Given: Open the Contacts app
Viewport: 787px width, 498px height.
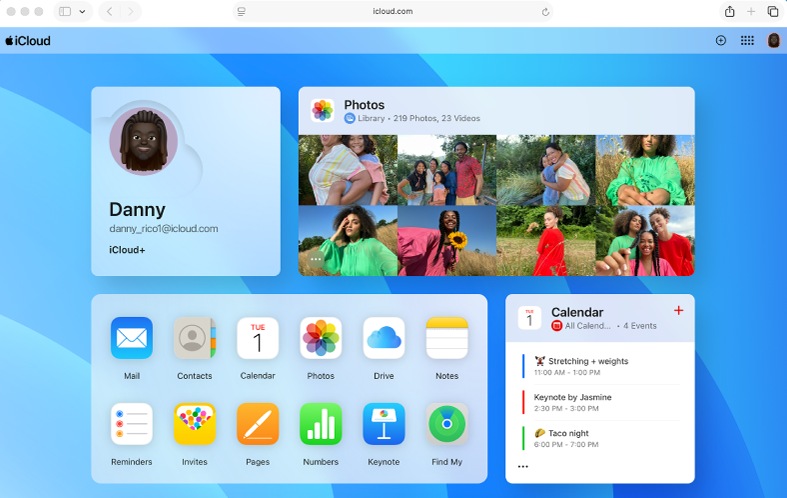Looking at the screenshot, I should click(194, 338).
